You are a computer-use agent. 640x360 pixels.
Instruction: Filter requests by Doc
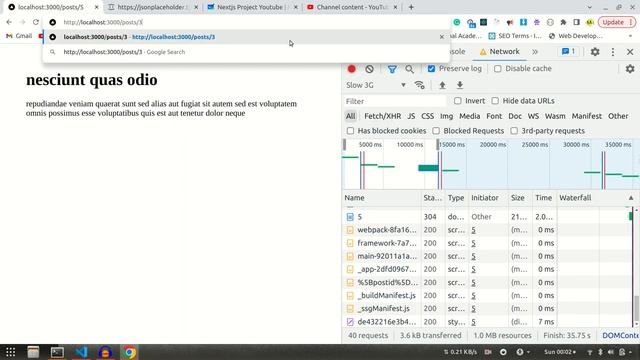(x=515, y=116)
